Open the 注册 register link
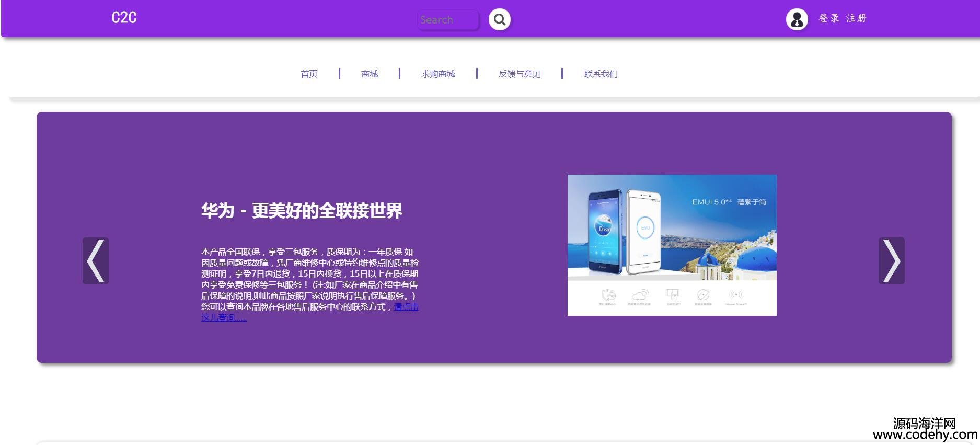The width and height of the screenshot is (980, 445). click(856, 18)
